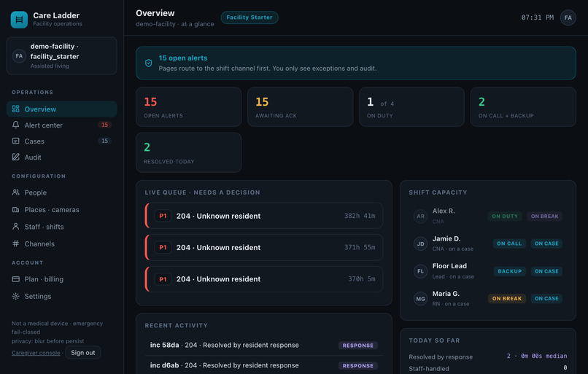Open the Audit page
Image resolution: width=588 pixels, height=374 pixels.
pos(62,157)
